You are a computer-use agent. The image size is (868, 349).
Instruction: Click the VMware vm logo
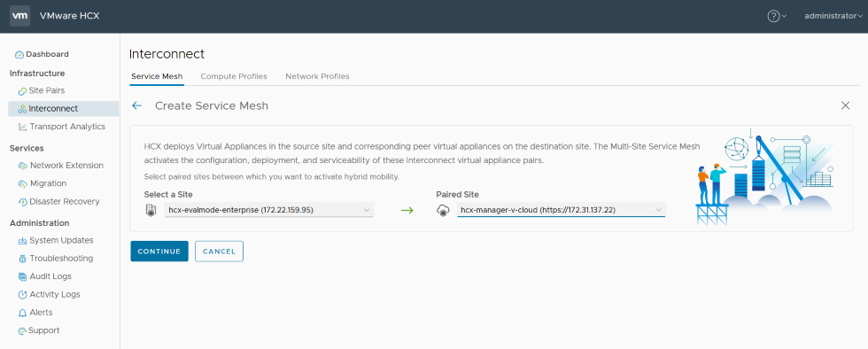pos(19,16)
